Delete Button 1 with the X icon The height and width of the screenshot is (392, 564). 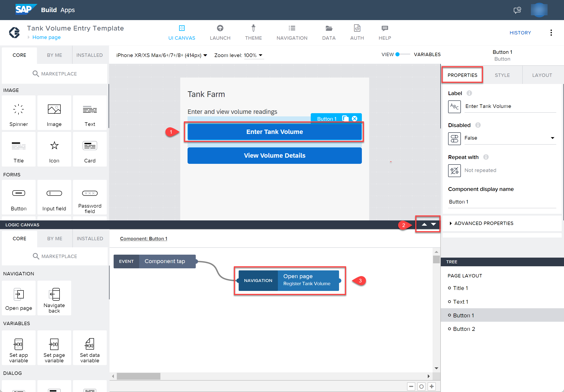pos(354,119)
